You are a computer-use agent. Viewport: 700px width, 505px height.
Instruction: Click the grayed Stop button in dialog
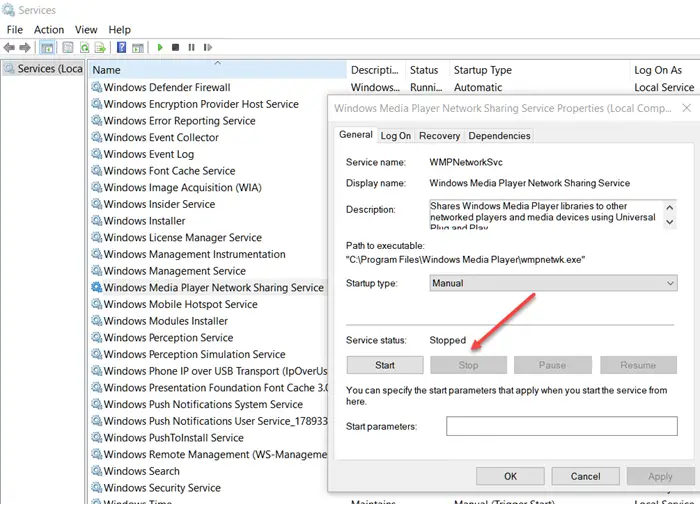(x=468, y=365)
